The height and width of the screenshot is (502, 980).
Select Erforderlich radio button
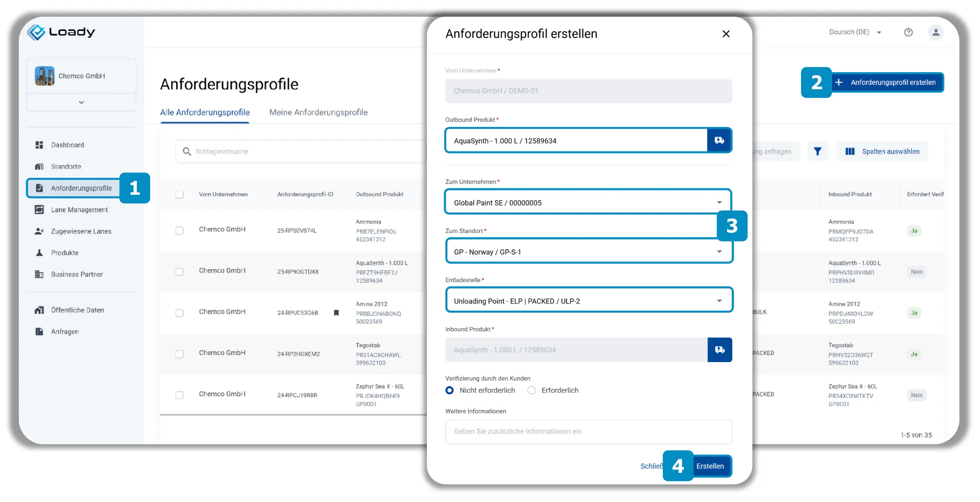(x=532, y=390)
